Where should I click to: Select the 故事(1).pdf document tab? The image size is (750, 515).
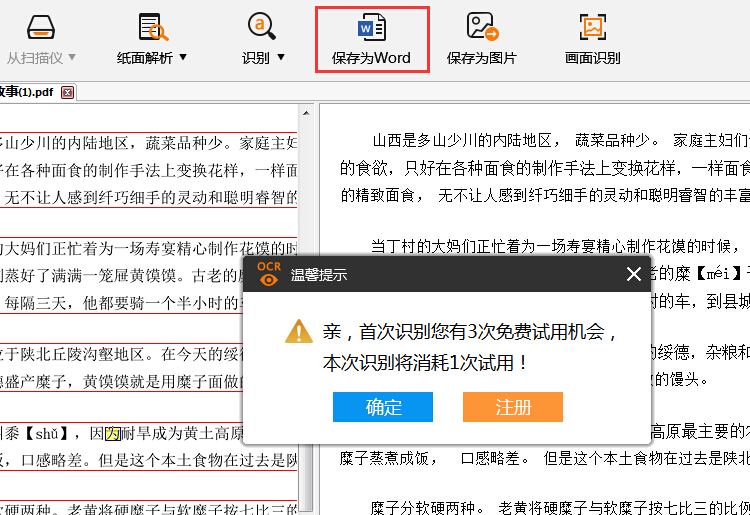click(x=26, y=93)
